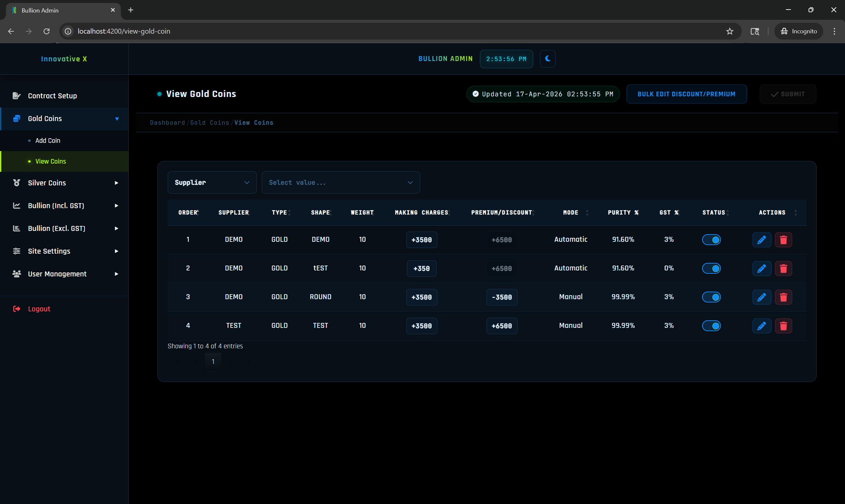Expand Bullion (Excl. GST) submenu arrow
The width and height of the screenshot is (845, 504).
(116, 228)
